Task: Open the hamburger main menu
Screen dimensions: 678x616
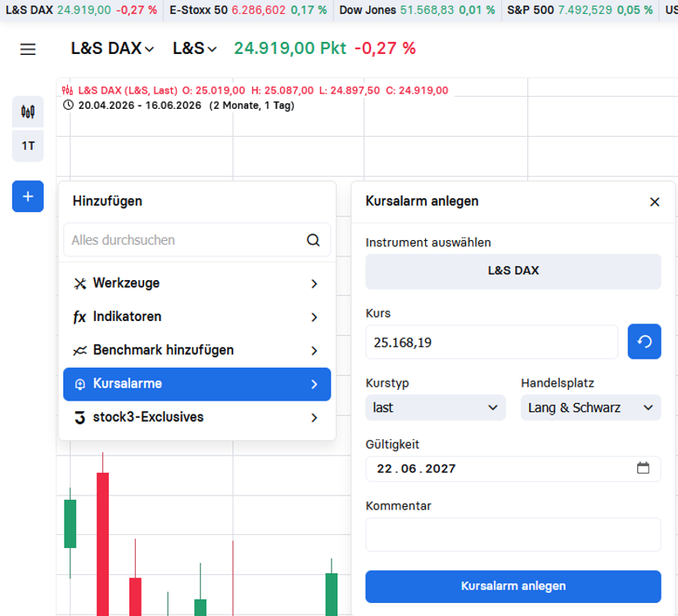Action: (28, 49)
